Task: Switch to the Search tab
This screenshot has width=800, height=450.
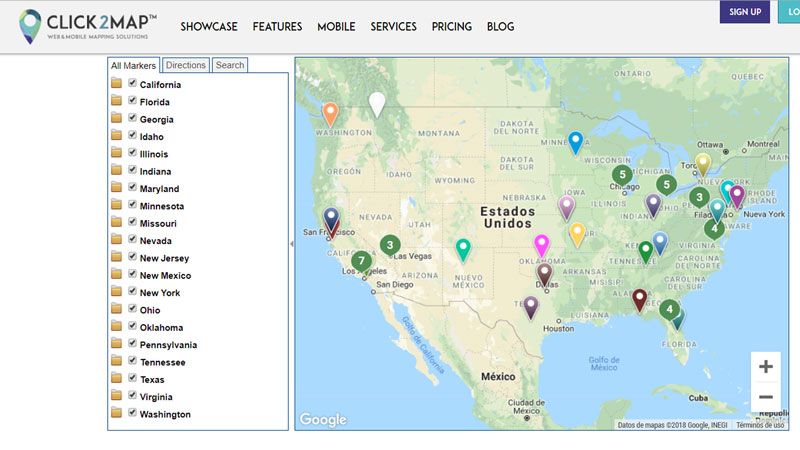Action: tap(230, 65)
